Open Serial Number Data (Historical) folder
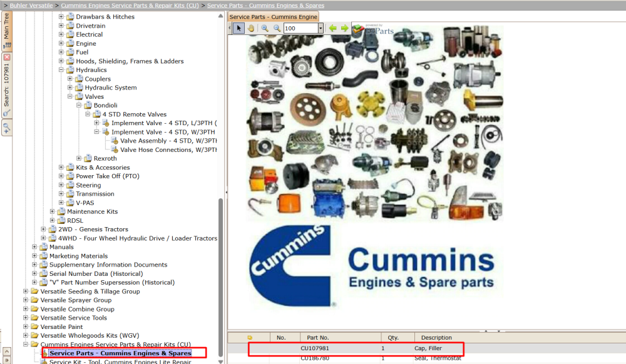 (x=96, y=273)
